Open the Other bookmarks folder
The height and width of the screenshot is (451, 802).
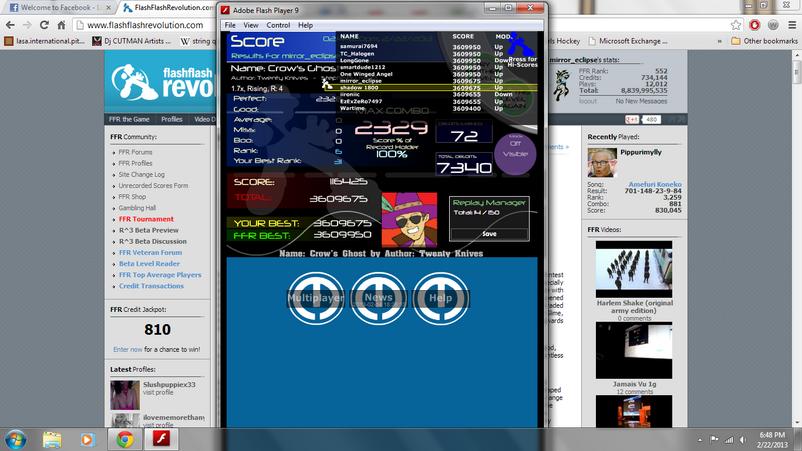tap(764, 41)
